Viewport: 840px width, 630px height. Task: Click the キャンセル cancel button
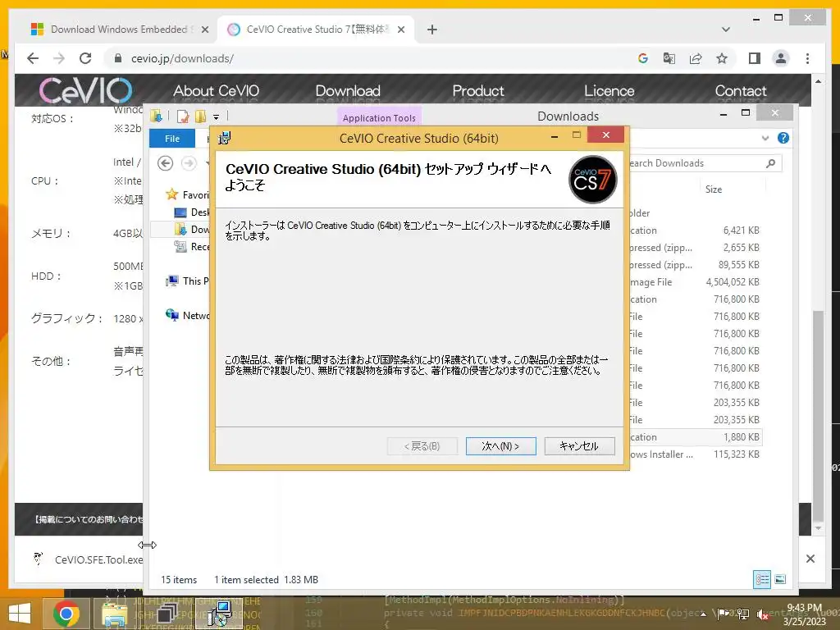point(579,445)
